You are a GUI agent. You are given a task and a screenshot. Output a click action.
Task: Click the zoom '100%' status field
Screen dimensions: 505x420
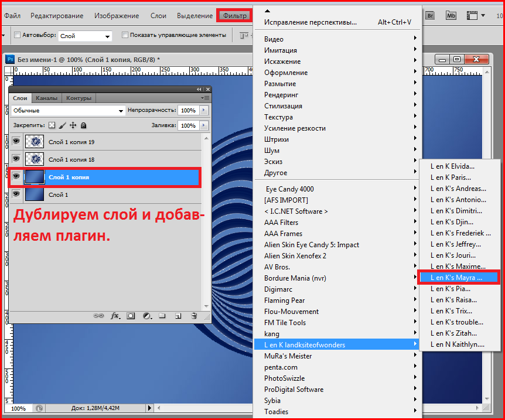(x=19, y=408)
